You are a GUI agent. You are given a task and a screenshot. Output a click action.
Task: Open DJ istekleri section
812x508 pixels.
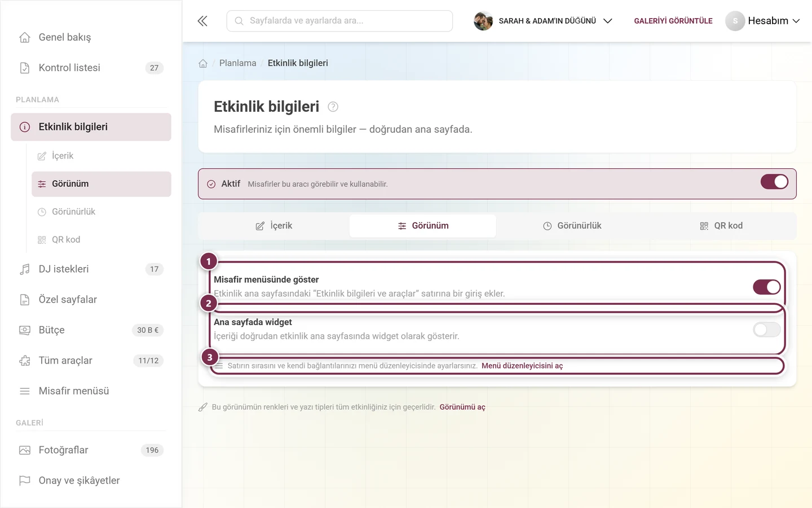(91, 269)
